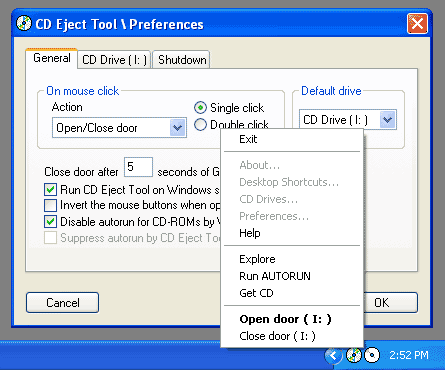Select the Single click radio button

200,108
